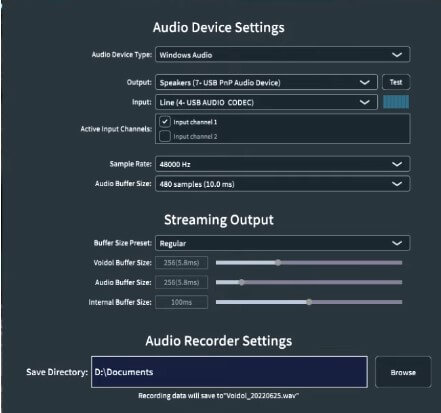Viewport: 441px width, 413px height.
Task: Click the Internal Buffer Size slider handle
Action: [309, 302]
